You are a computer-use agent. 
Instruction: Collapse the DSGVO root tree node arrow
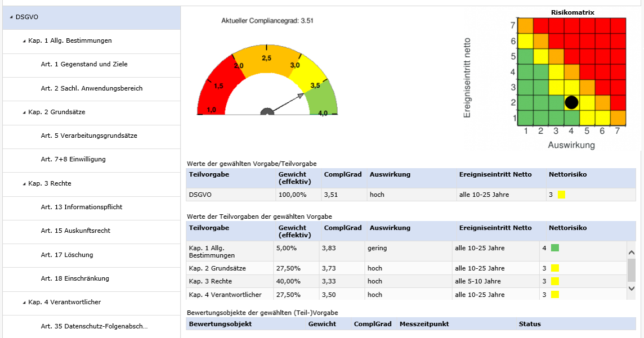click(x=11, y=17)
